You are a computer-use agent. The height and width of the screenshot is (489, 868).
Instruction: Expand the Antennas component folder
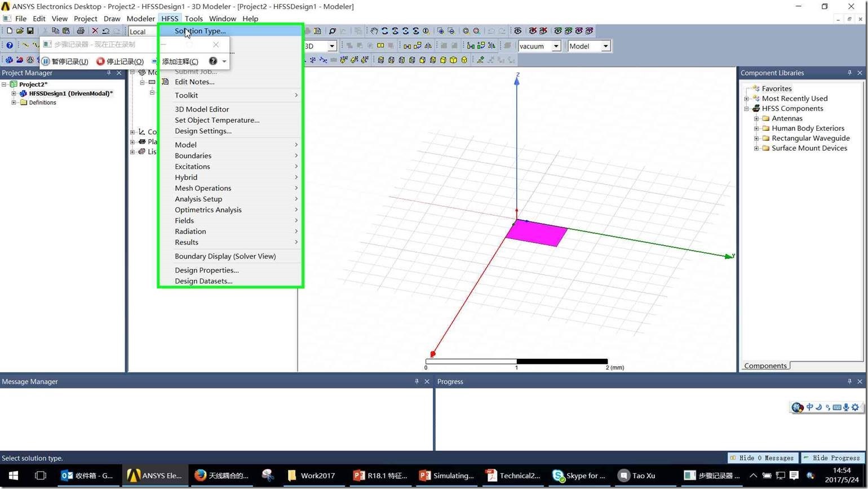pos(756,118)
